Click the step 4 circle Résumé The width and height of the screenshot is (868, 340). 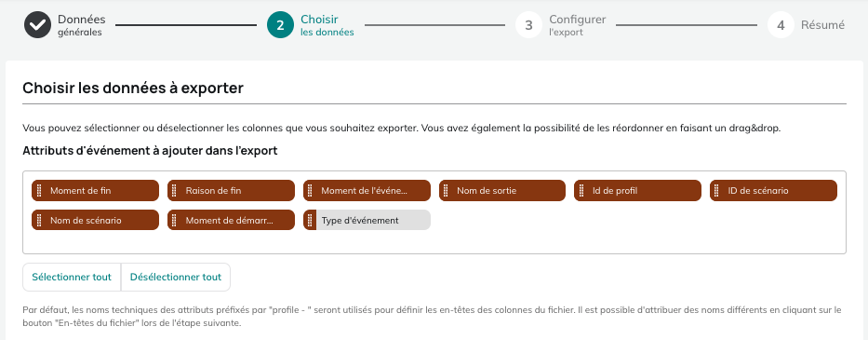tap(781, 25)
